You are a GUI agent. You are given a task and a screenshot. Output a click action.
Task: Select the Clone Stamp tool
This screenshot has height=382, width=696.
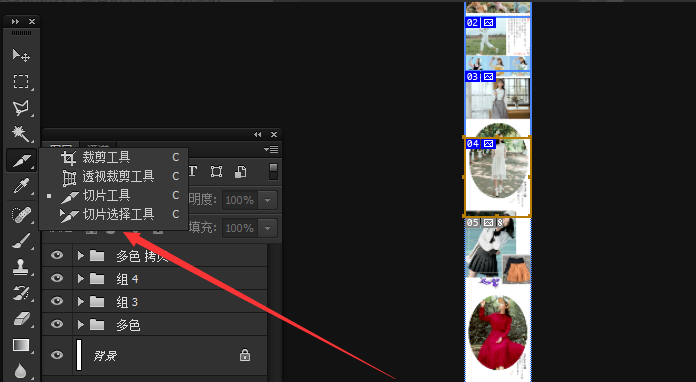pyautogui.click(x=21, y=267)
